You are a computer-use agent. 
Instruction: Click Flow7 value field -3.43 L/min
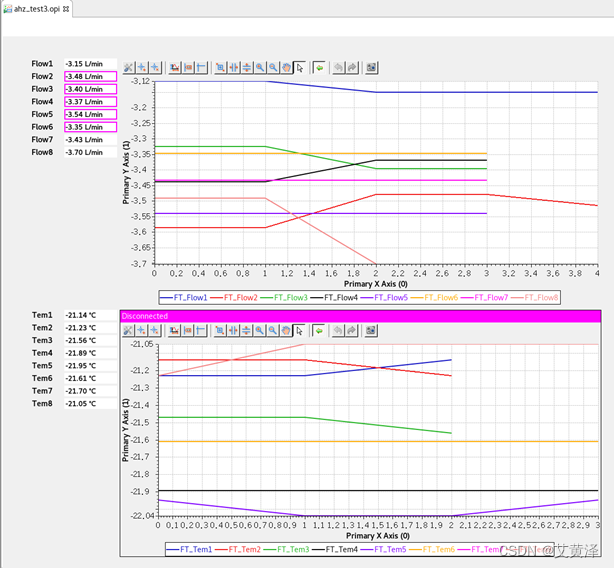point(90,140)
